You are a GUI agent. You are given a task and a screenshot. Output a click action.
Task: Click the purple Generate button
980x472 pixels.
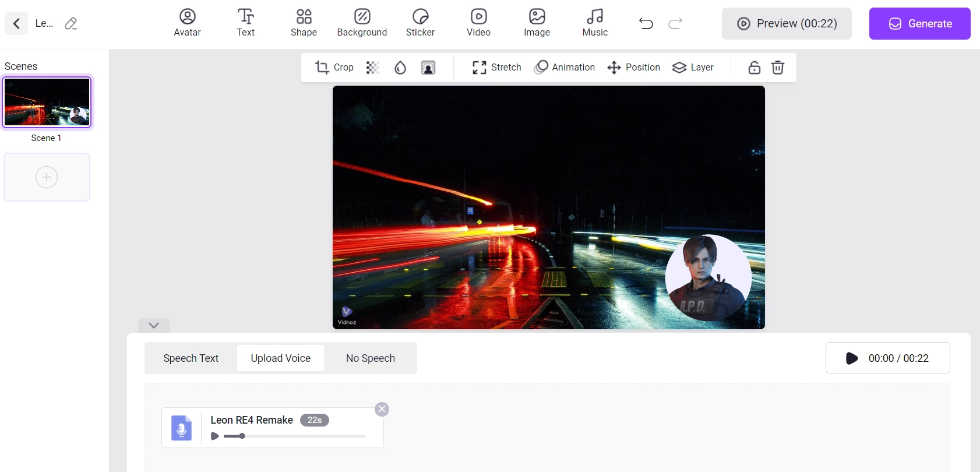(919, 23)
